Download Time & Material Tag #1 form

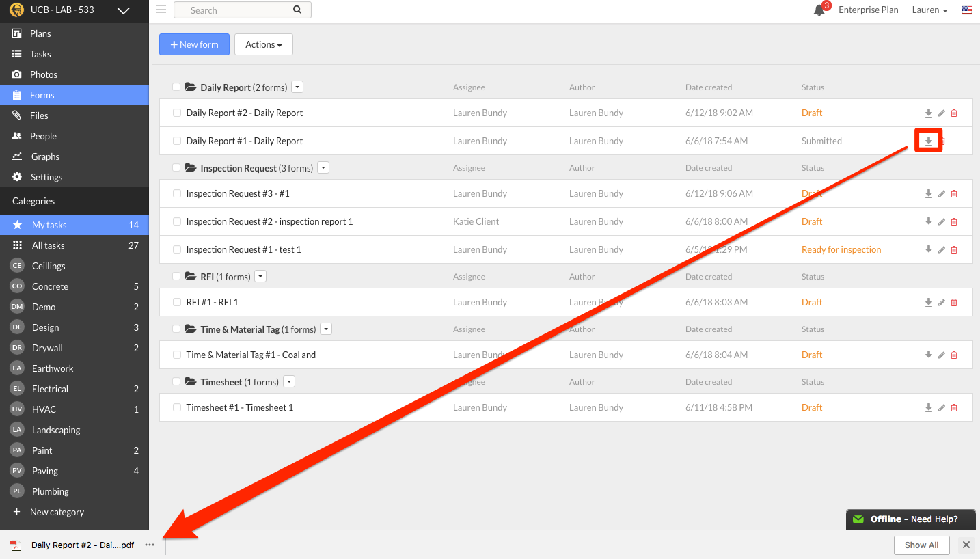929,355
